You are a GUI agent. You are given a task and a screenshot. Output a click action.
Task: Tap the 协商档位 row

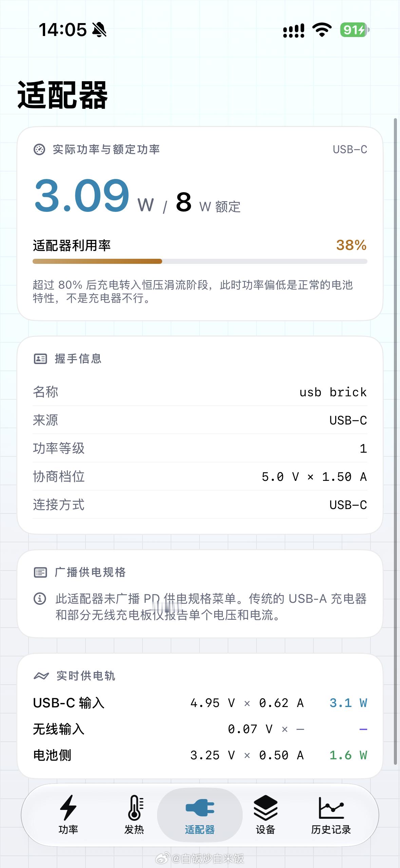point(200,476)
